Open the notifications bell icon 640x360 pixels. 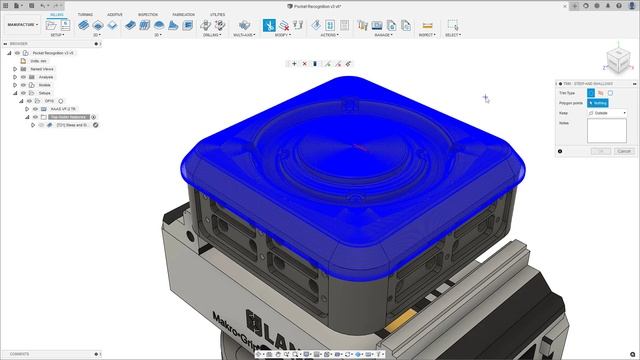click(608, 6)
